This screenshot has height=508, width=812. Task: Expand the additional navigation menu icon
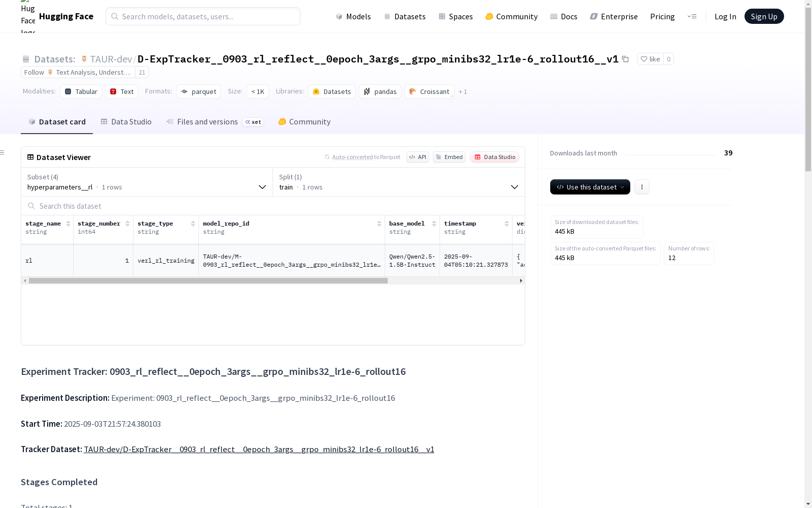[692, 16]
